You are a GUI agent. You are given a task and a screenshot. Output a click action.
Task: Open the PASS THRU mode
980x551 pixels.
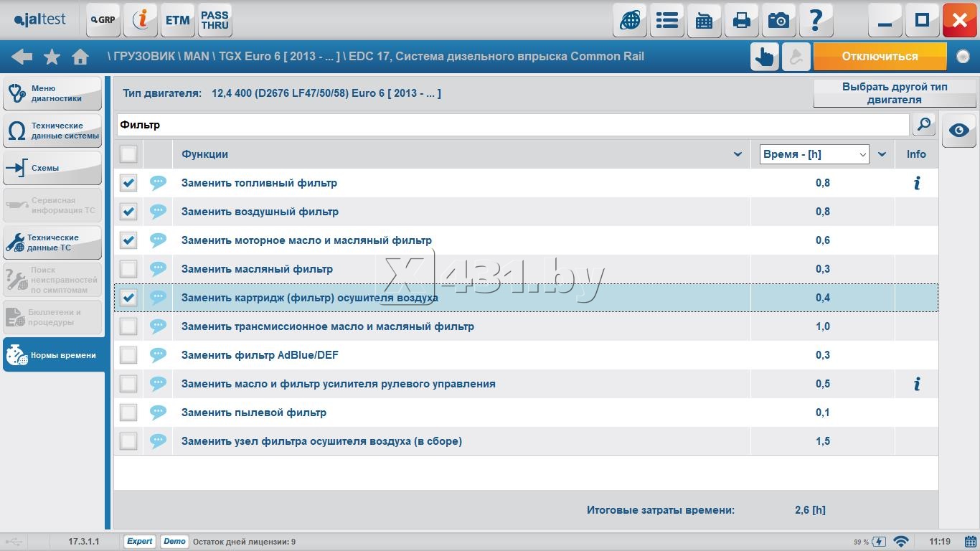[x=215, y=20]
